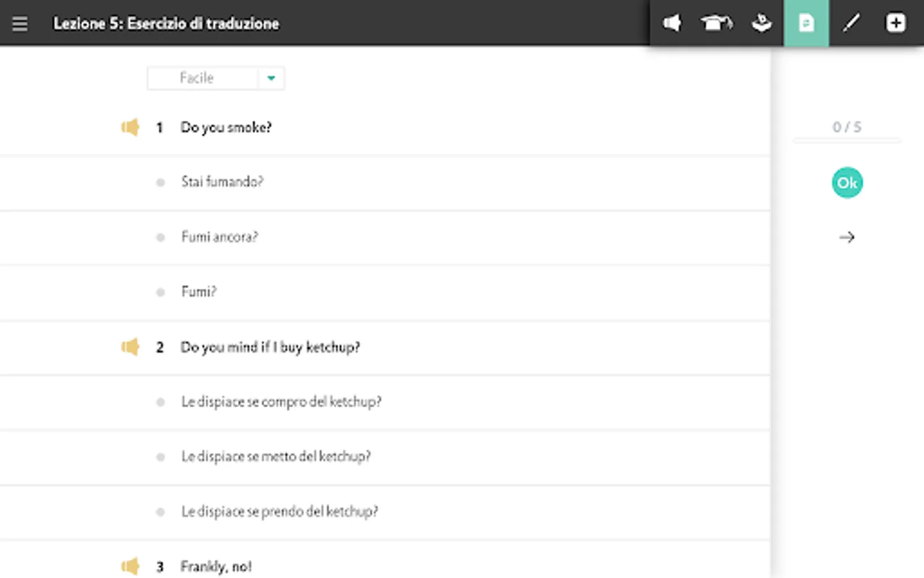
Task: Click the plus box icon
Action: click(895, 24)
